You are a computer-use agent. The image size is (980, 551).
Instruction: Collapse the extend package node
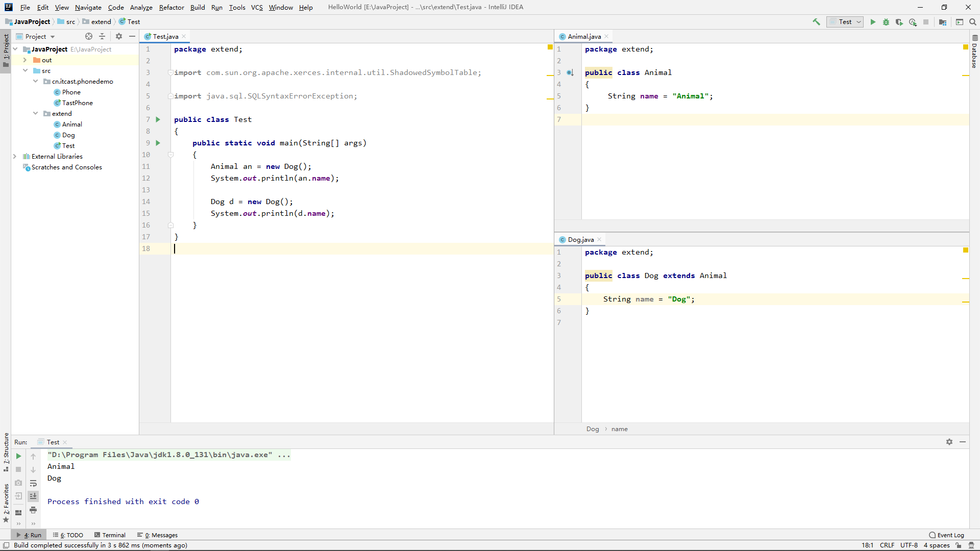click(x=35, y=113)
